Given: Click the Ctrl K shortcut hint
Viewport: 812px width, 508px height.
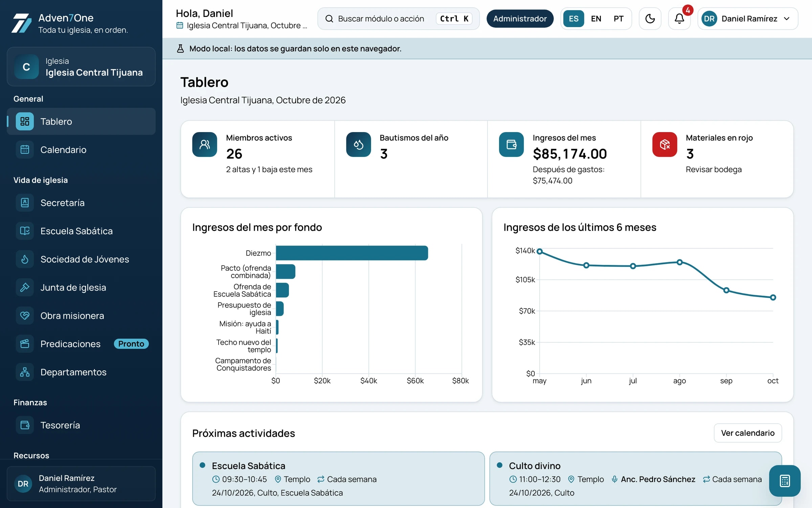Looking at the screenshot, I should point(454,19).
